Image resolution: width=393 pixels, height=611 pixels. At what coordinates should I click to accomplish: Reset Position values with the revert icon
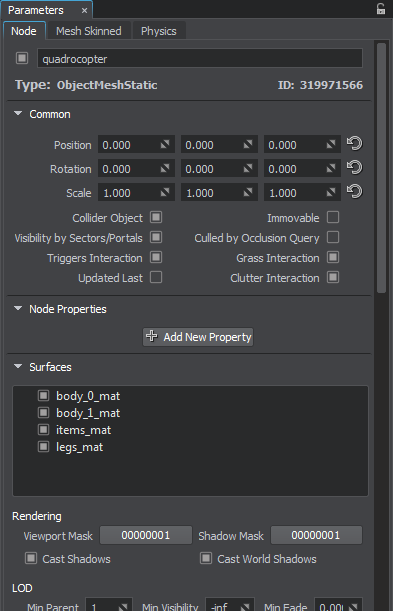point(354,144)
